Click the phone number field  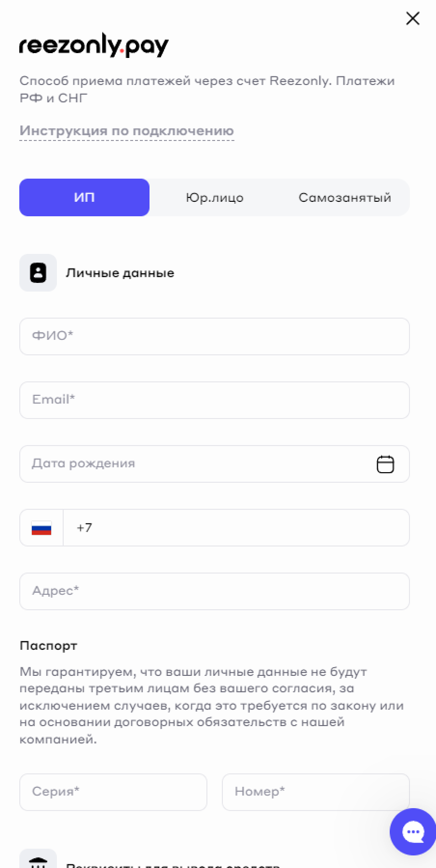click(x=236, y=528)
